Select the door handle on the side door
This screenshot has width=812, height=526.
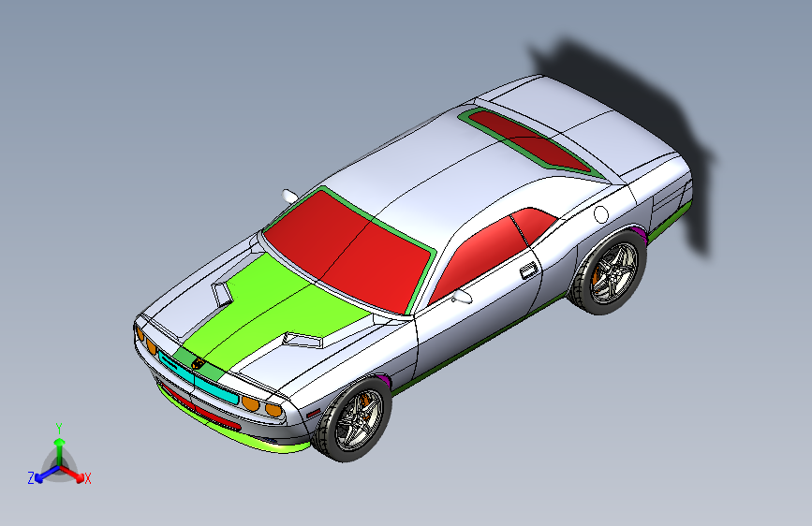click(528, 270)
